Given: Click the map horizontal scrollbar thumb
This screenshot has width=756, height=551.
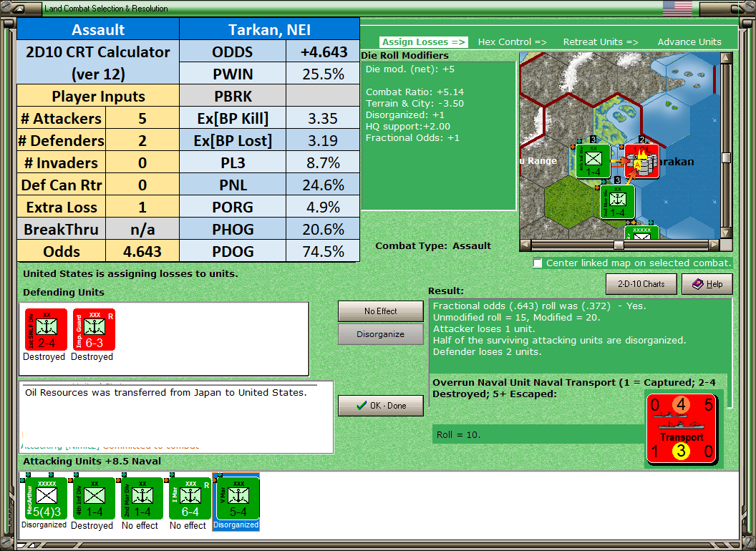Looking at the screenshot, I should 619,245.
